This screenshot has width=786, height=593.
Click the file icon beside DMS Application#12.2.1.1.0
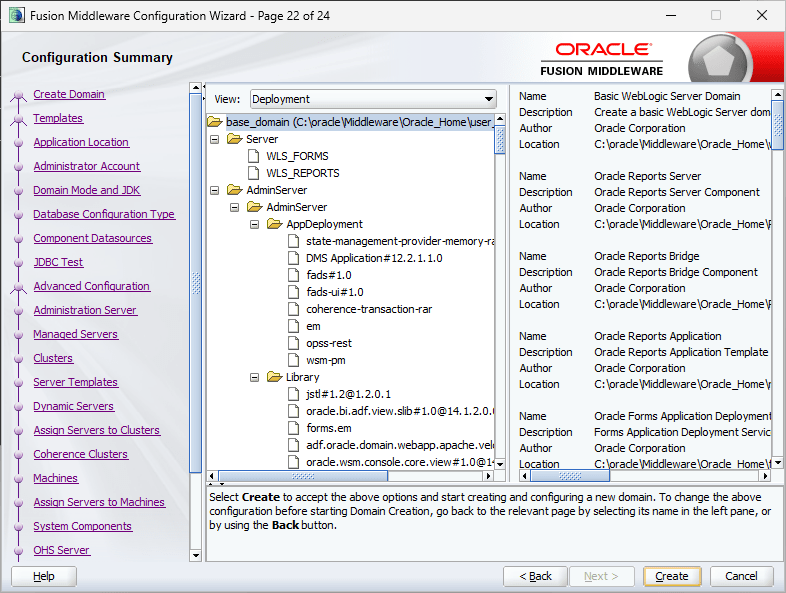pos(294,258)
